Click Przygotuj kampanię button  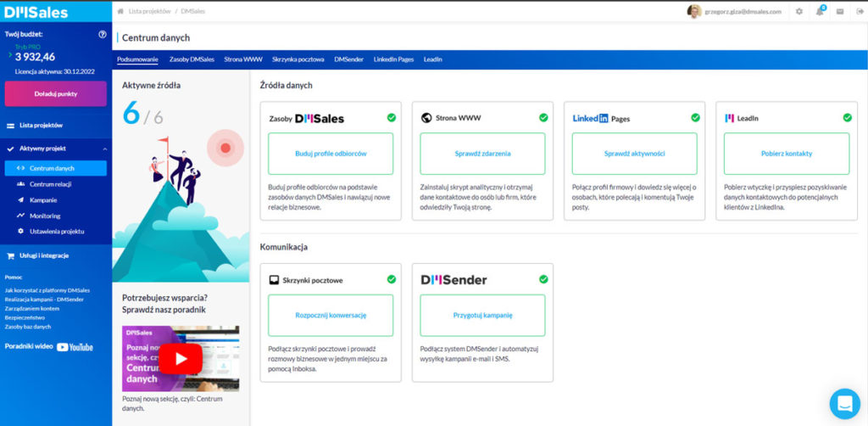coord(482,315)
